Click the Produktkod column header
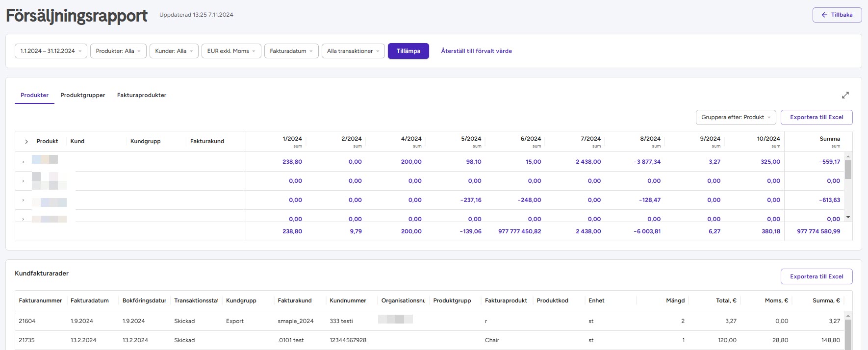This screenshot has width=868, height=350. coord(552,300)
